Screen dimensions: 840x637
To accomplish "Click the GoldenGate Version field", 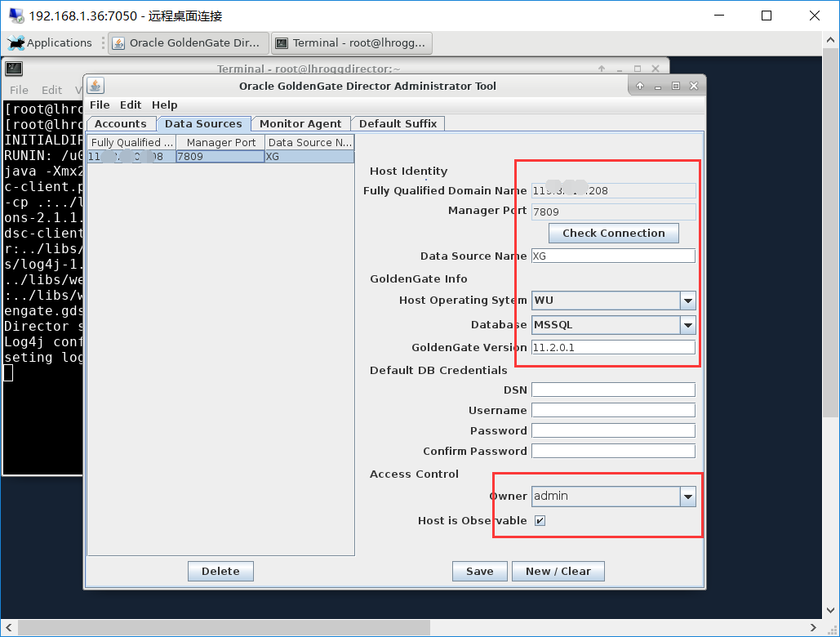I will pos(614,348).
